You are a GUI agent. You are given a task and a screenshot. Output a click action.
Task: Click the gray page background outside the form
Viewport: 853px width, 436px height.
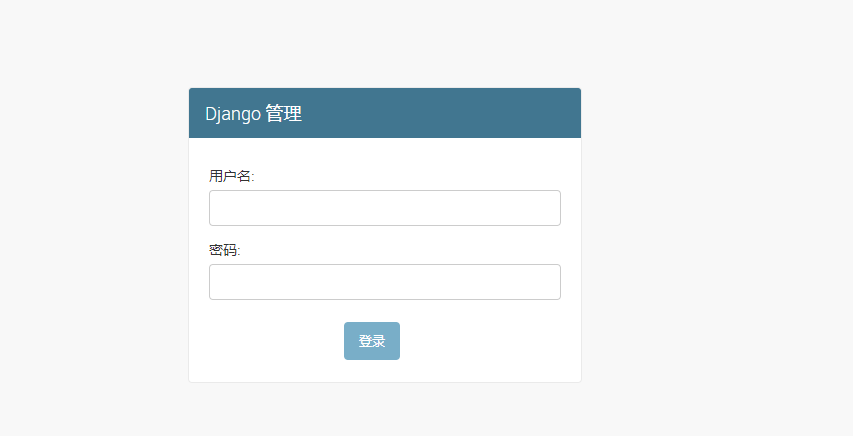707,218
